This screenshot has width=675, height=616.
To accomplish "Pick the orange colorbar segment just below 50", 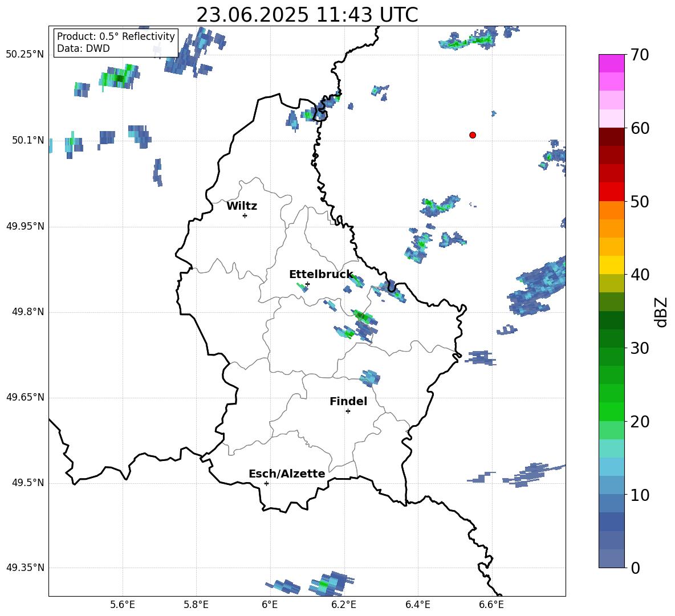I will (x=611, y=210).
